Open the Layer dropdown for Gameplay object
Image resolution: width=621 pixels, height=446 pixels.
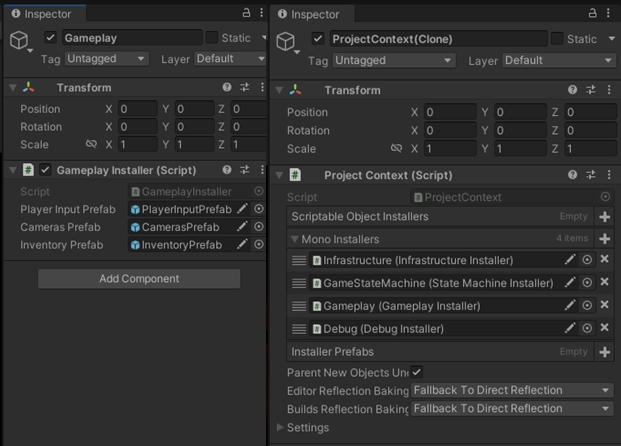pos(230,59)
